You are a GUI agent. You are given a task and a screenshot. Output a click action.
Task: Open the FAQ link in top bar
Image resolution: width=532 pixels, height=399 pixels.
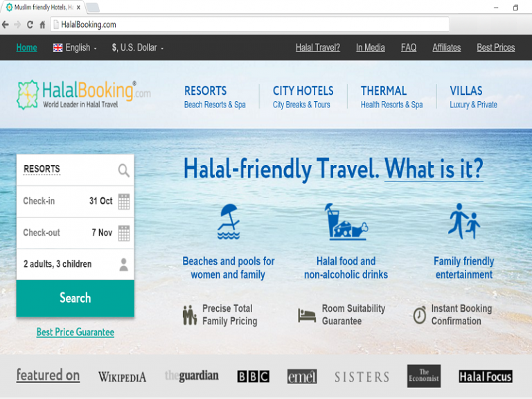coord(409,48)
